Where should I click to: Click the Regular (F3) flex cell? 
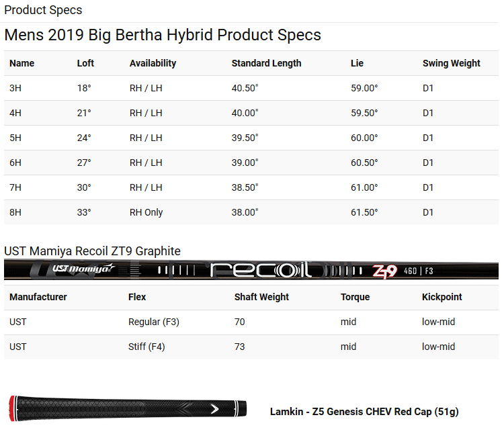[154, 322]
